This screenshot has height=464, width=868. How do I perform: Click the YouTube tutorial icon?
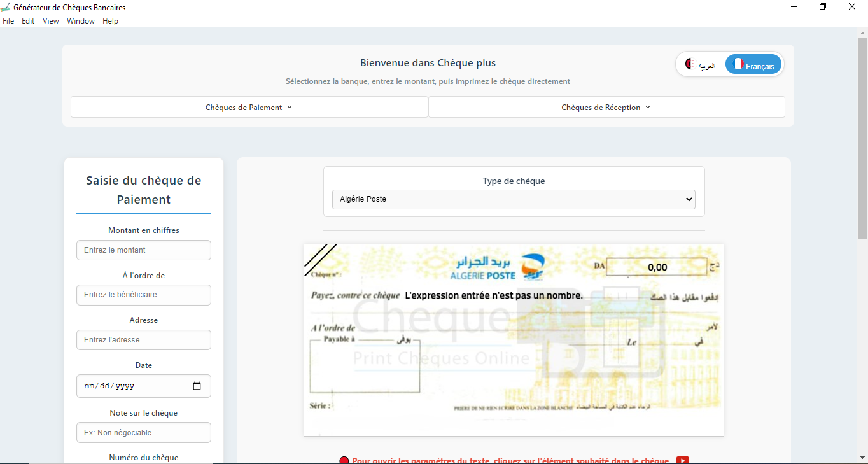(682, 460)
